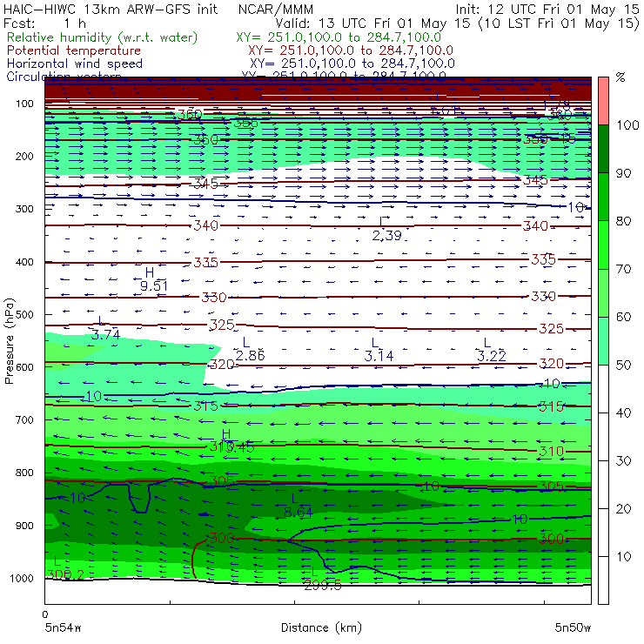Image resolution: width=644 pixels, height=644 pixels.
Task: Click the wind minimum label '3.22'
Action: click(491, 356)
